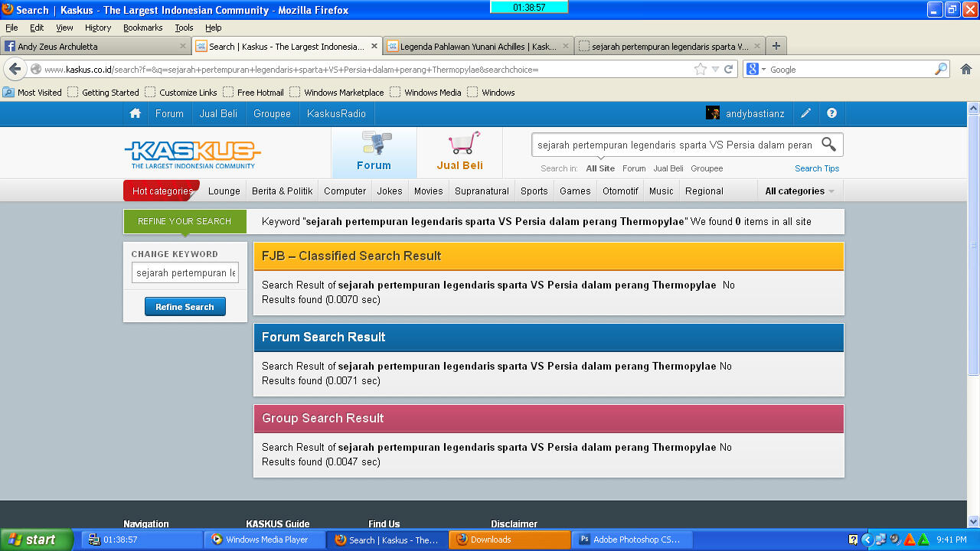The height and width of the screenshot is (551, 980).
Task: Select Jual Beli search scope under searchbox
Action: [668, 168]
